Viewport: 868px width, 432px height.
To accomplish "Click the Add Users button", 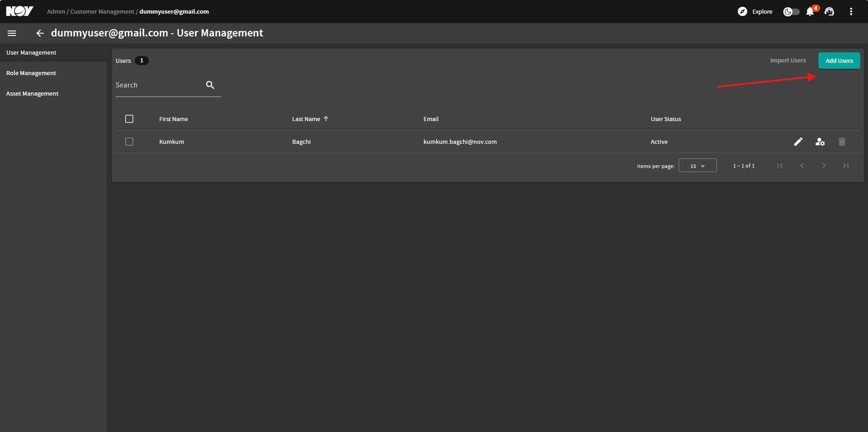I will click(839, 61).
